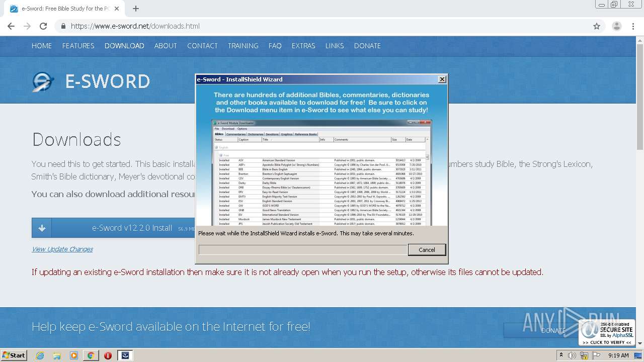Viewport: 644px width, 362px height.
Task: Click the AlphaSSL secure site badge
Action: coord(606,333)
